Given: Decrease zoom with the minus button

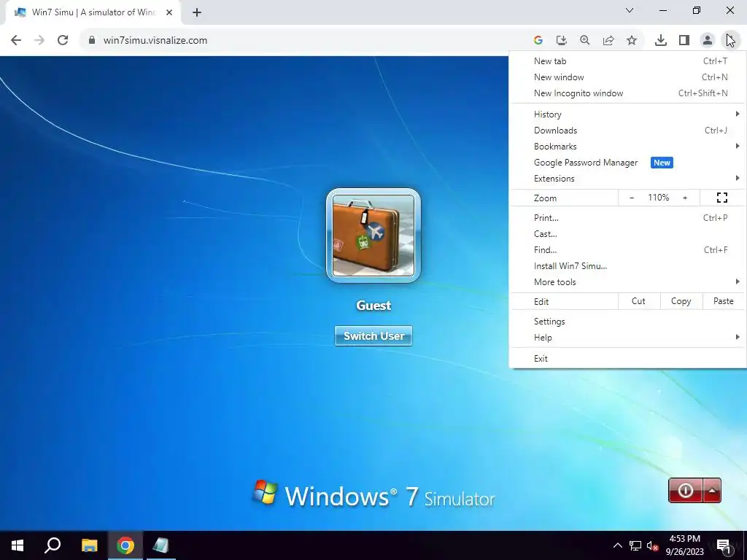Looking at the screenshot, I should click(632, 198).
